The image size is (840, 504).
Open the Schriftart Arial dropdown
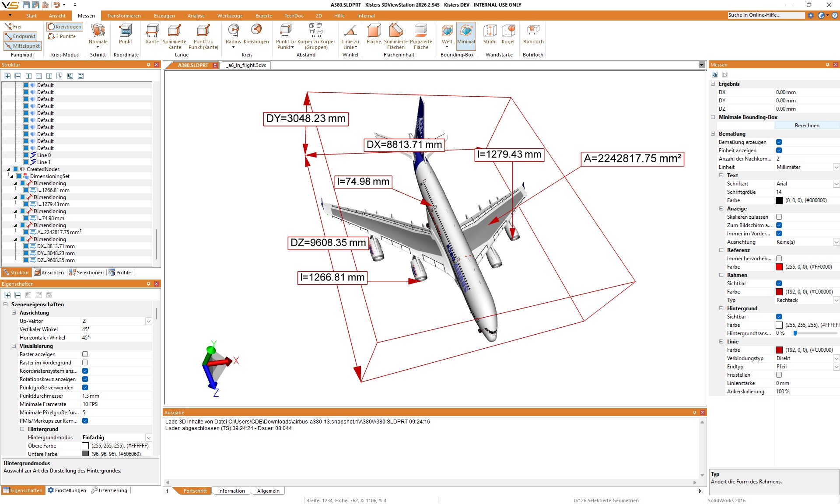pos(836,184)
